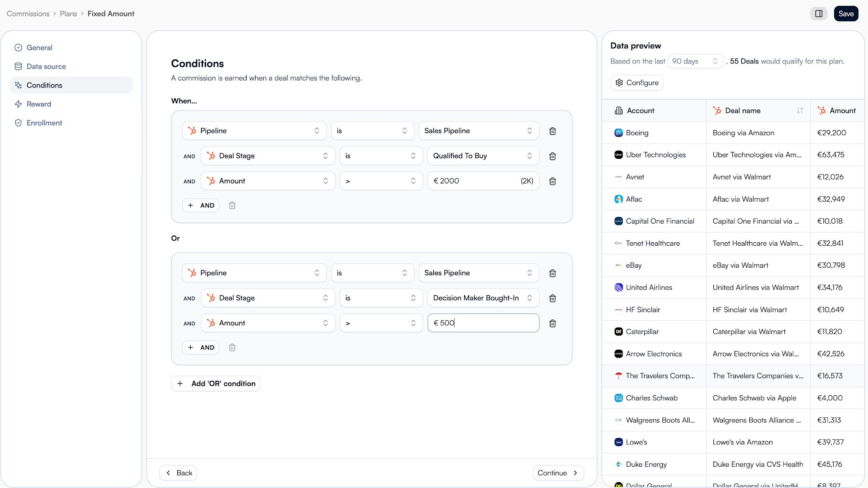Click 'Walgreens Boots All...' account cell

tap(654, 420)
